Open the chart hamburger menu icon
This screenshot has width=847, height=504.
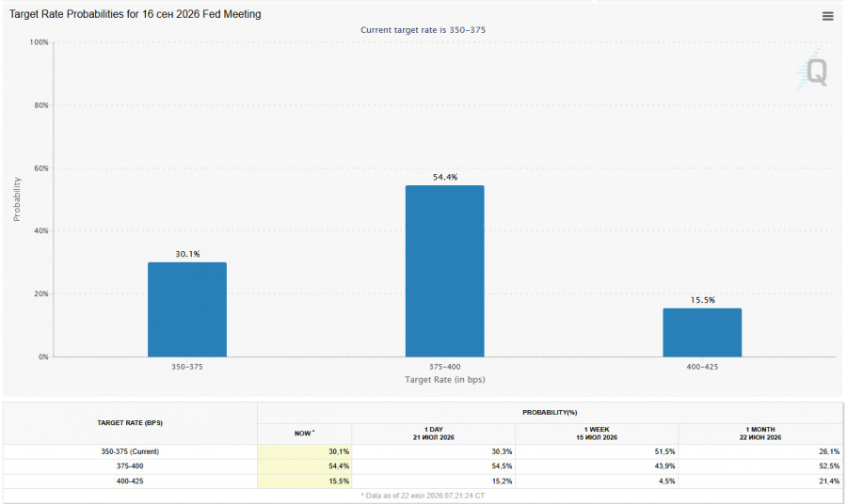click(827, 16)
